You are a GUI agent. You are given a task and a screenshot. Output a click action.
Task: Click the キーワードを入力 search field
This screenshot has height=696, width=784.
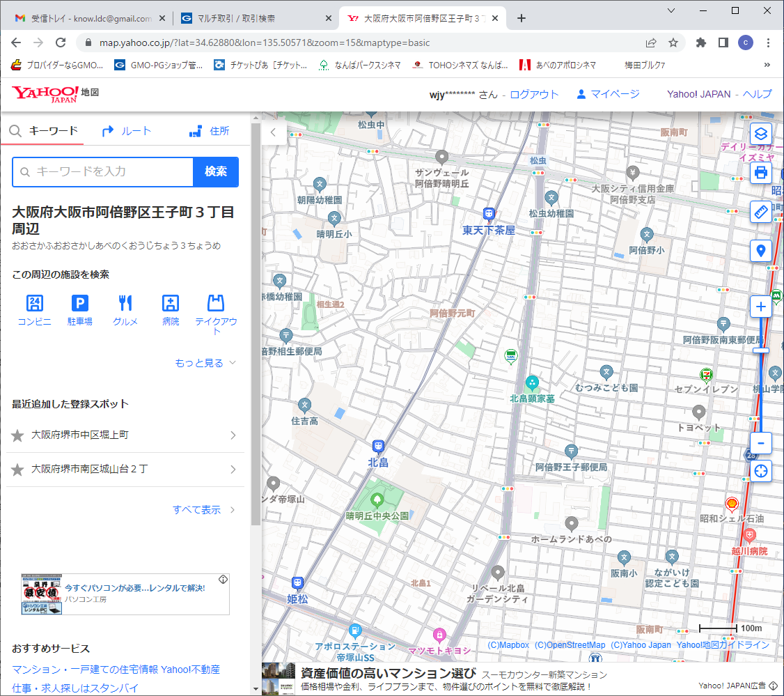[104, 172]
